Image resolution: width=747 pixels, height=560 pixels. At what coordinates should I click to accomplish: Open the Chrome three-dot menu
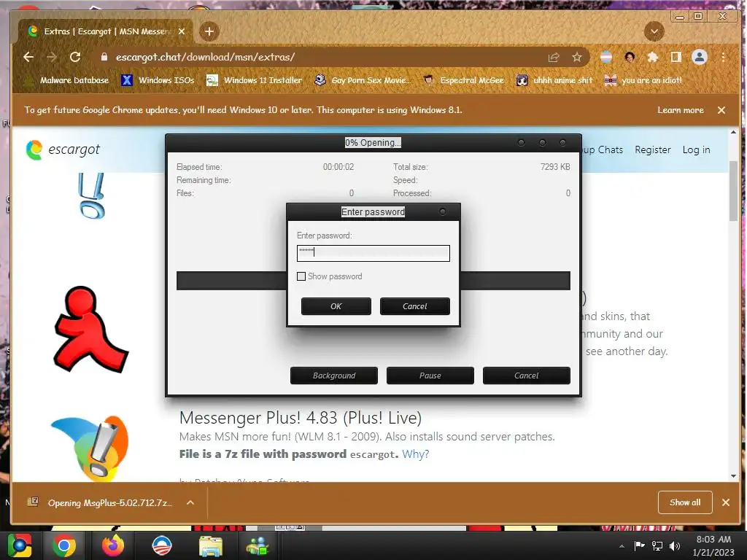(x=723, y=57)
